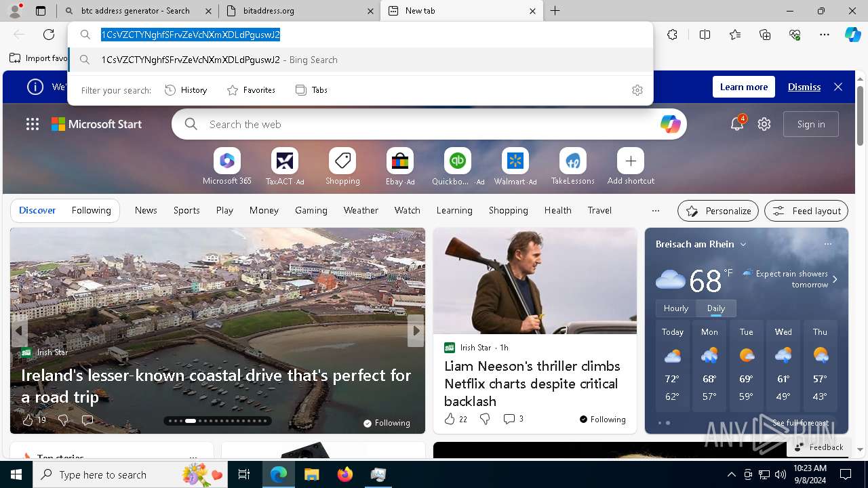This screenshot has width=868, height=488.
Task: Open Feedback button
Action: click(818, 447)
